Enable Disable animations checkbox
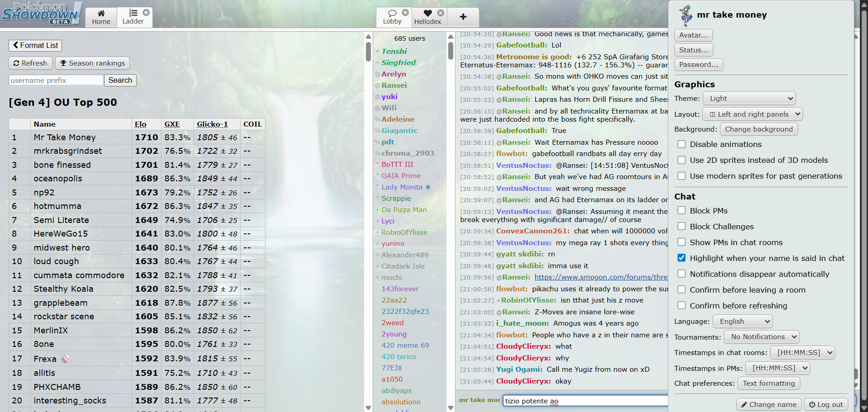The height and width of the screenshot is (412, 868). click(x=681, y=144)
